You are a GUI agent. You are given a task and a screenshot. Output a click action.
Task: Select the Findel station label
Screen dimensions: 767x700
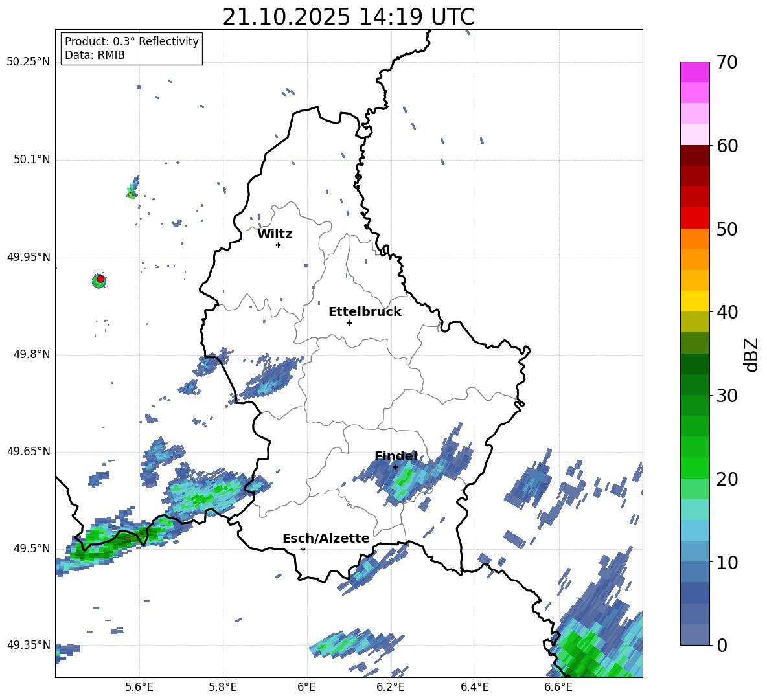coord(396,456)
